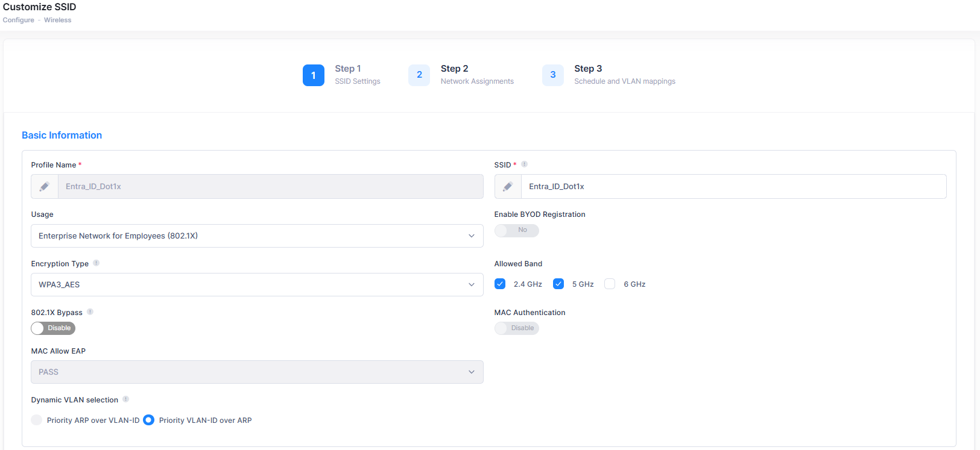The height and width of the screenshot is (450, 980).
Task: Click the Encryption Type info icon
Action: click(96, 263)
